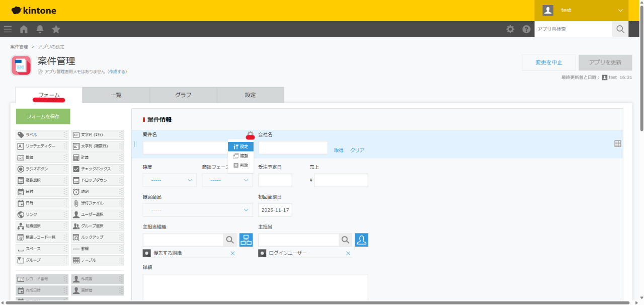This screenshot has height=305, width=644.
Task: Open the organization picker icon for 主担当組織
Action: 246,240
